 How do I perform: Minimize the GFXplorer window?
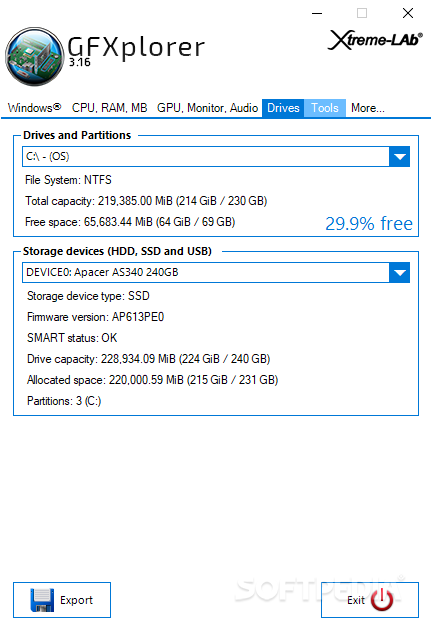[x=317, y=13]
